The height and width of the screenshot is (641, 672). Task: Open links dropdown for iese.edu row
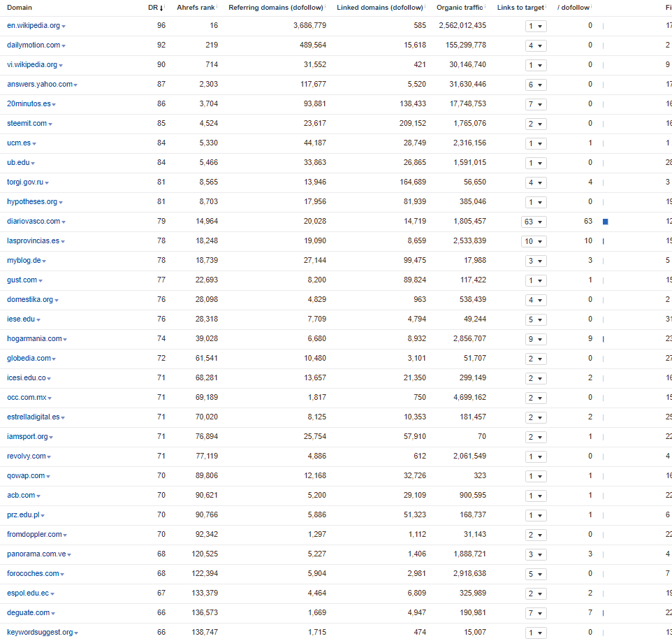point(536,319)
